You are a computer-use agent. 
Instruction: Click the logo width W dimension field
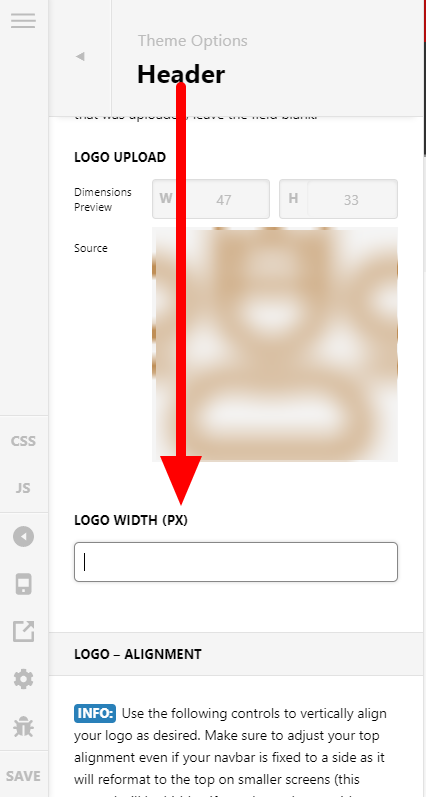(x=211, y=199)
